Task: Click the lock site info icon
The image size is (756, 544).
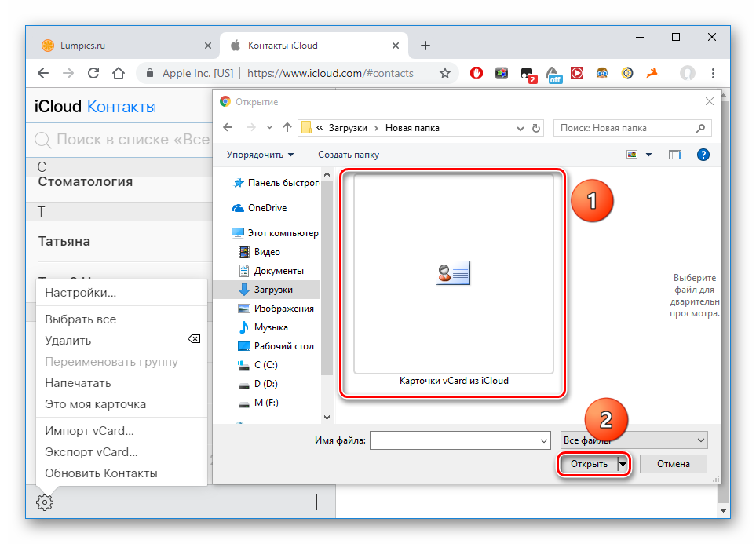Action: [x=150, y=73]
